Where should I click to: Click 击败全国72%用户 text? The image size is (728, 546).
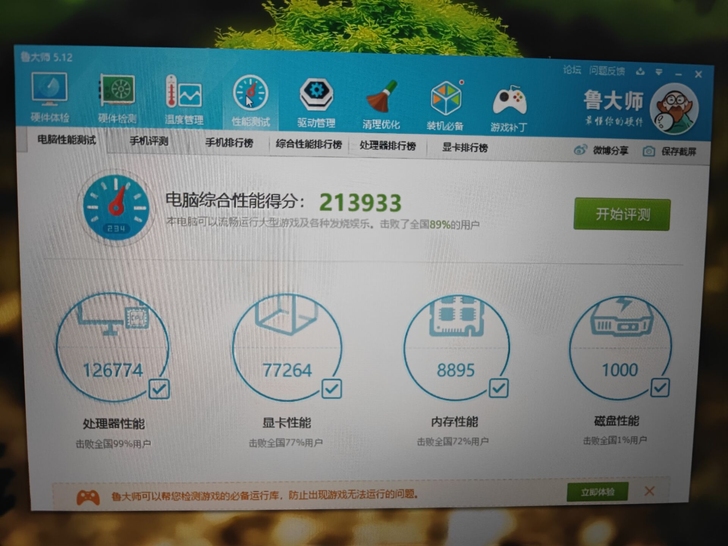click(453, 441)
